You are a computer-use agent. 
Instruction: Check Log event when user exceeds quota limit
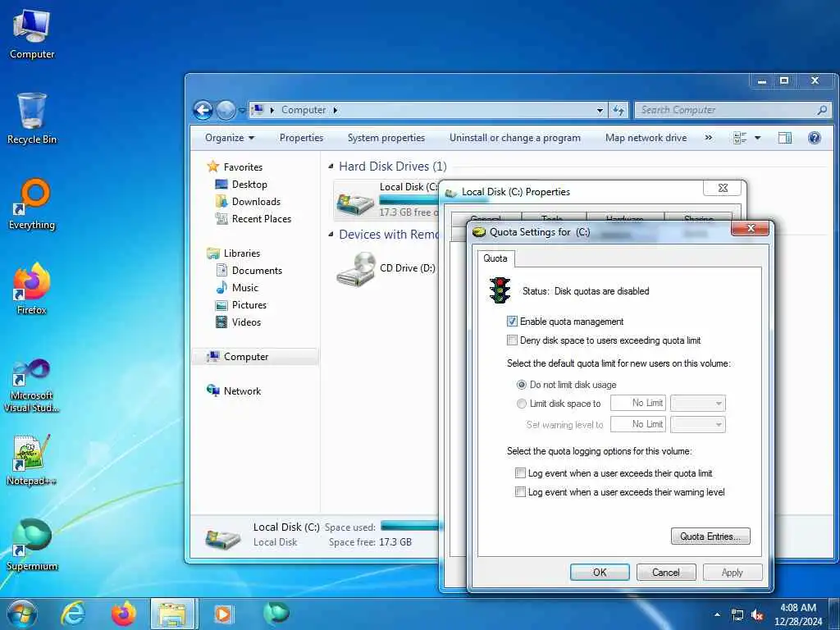click(520, 473)
